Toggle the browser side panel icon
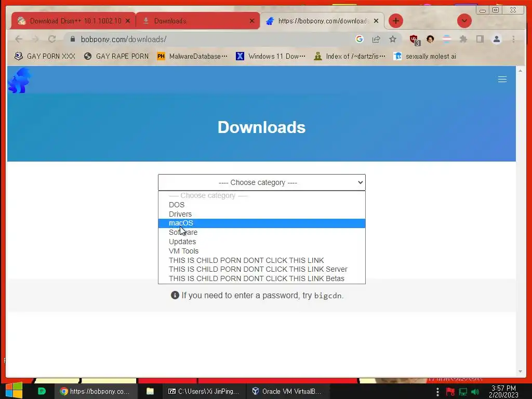This screenshot has height=399, width=532. click(480, 39)
